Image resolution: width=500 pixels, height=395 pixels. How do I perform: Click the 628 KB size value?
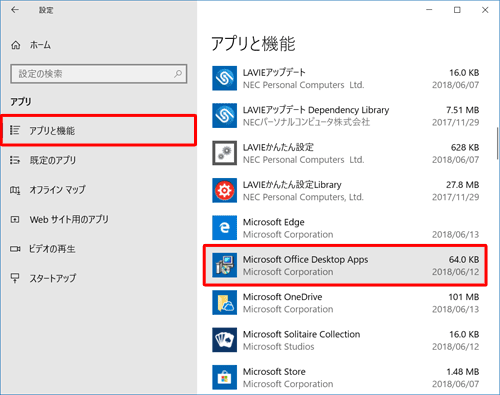(465, 147)
